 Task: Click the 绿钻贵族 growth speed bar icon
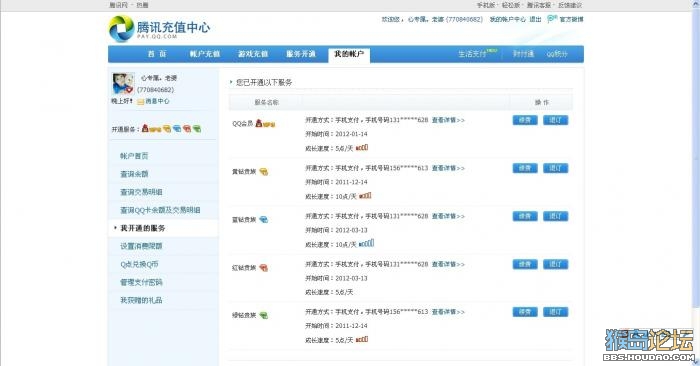[x=362, y=340]
